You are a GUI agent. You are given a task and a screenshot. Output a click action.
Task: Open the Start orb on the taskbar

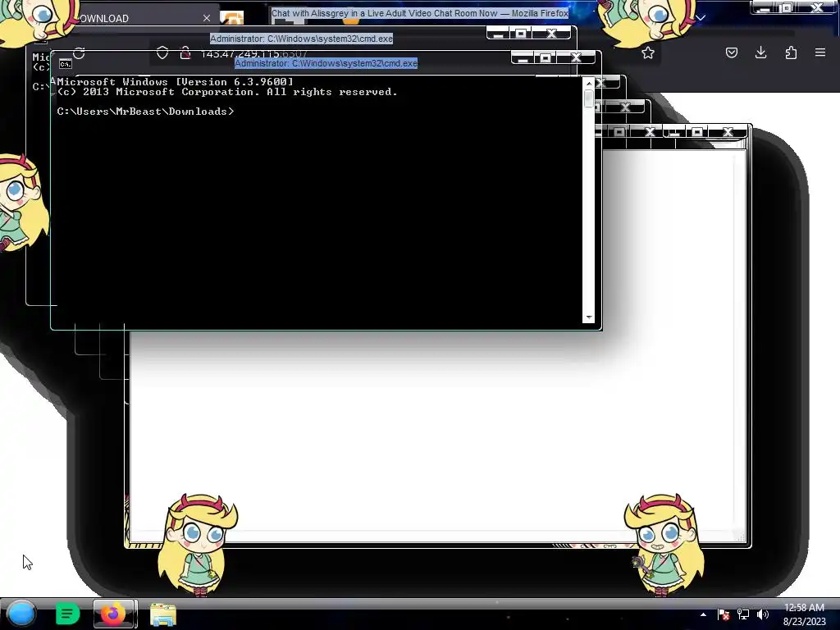pos(21,614)
